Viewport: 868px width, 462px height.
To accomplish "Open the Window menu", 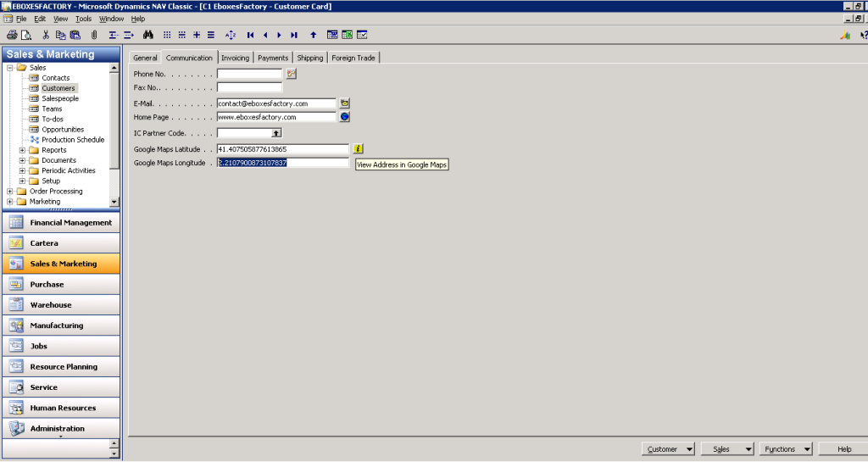I will click(x=111, y=19).
